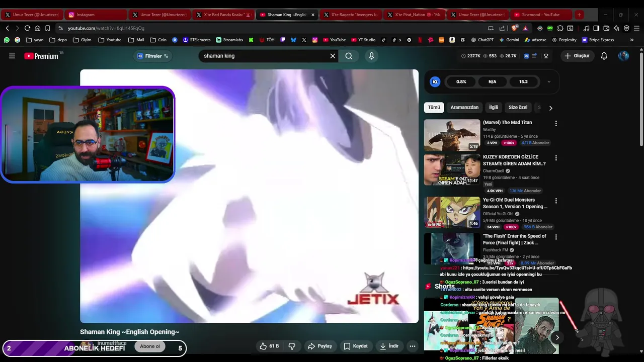
Task: Open options for The Mad Titan video
Action: [556, 123]
